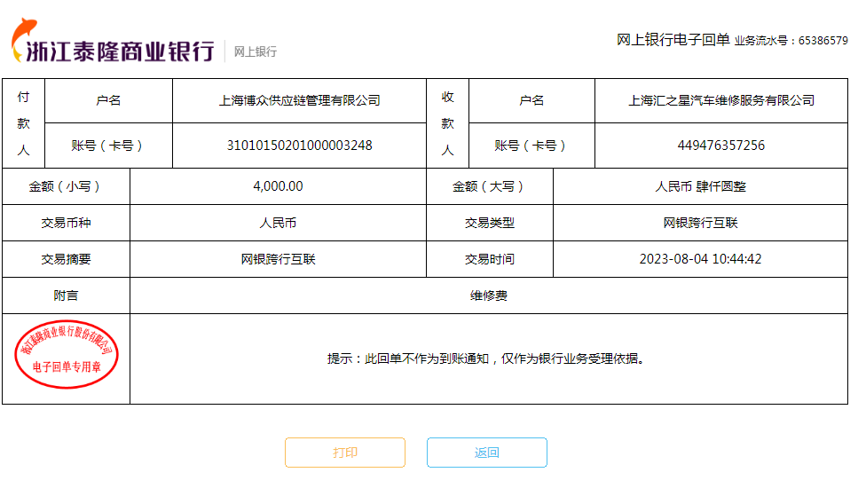Click the red electronic receipt seal stamp

67,355
